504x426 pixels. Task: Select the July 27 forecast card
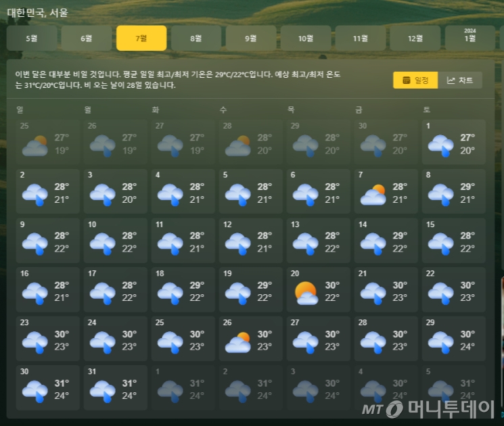[319, 339]
